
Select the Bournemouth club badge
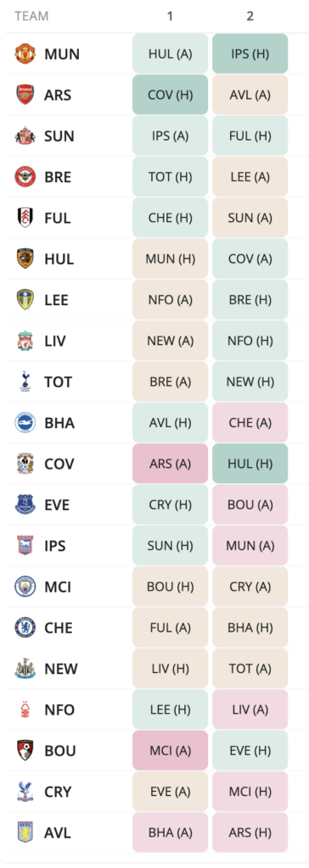click(x=25, y=750)
